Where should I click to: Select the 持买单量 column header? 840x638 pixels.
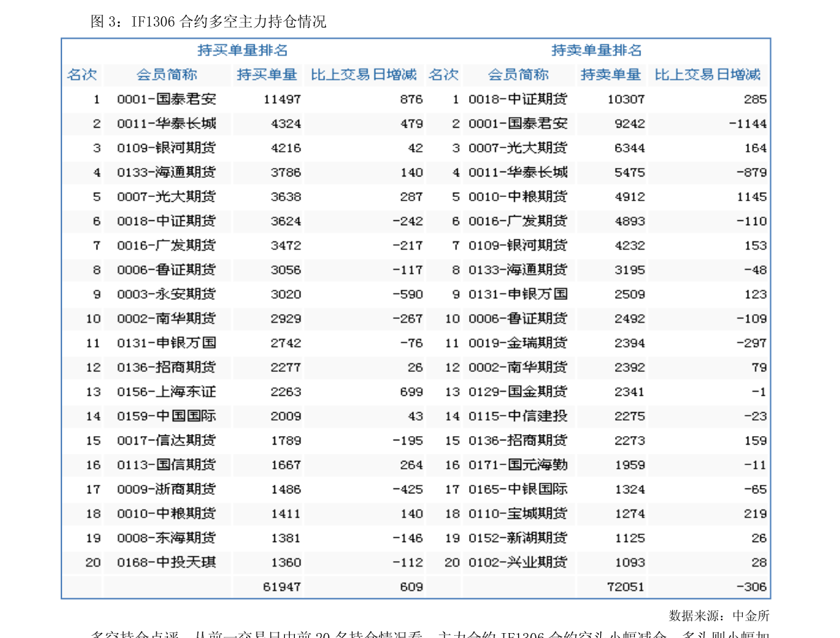click(x=267, y=75)
